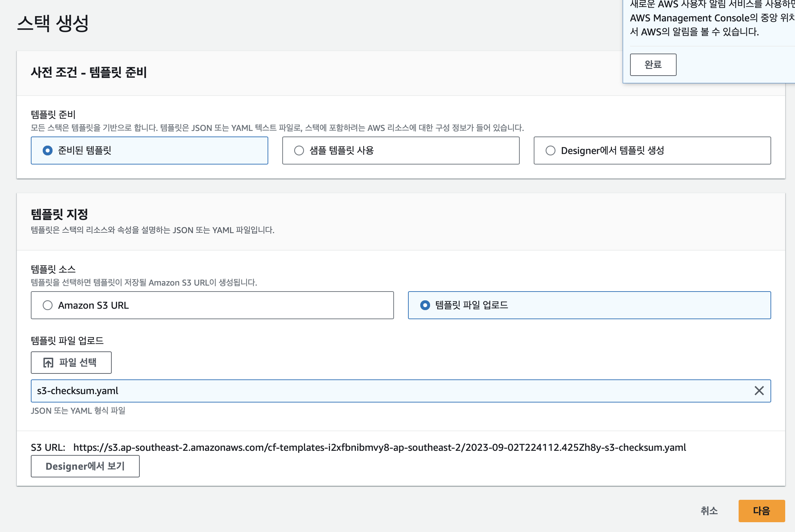Click the 스택 생성 page heading
Image resolution: width=795 pixels, height=532 pixels.
(53, 23)
